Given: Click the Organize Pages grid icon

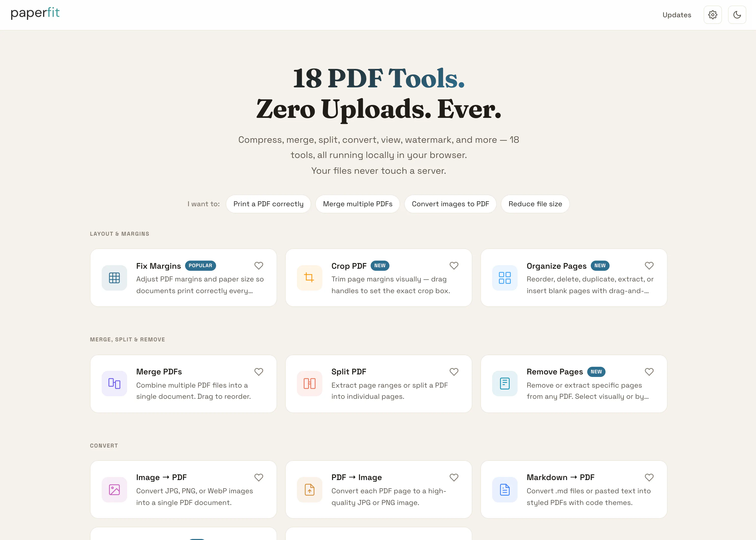Looking at the screenshot, I should [505, 278].
